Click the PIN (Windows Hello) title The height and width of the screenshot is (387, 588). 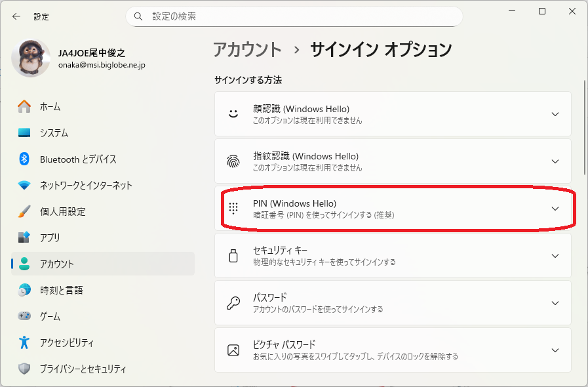(294, 203)
